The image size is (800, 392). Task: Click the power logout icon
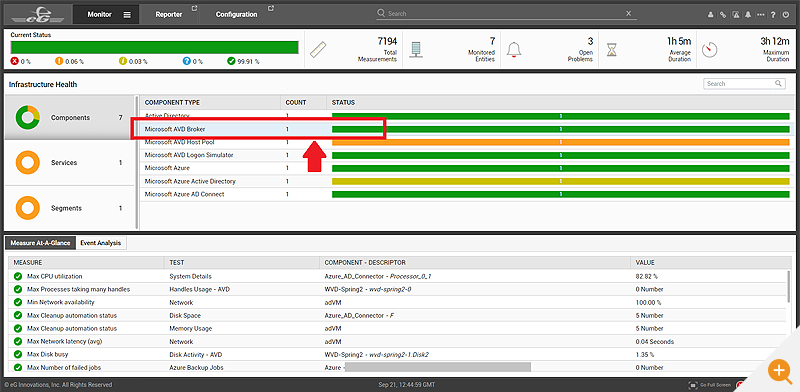786,15
